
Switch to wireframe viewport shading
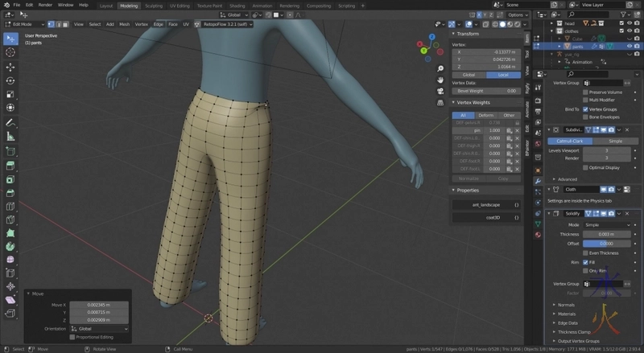(495, 24)
